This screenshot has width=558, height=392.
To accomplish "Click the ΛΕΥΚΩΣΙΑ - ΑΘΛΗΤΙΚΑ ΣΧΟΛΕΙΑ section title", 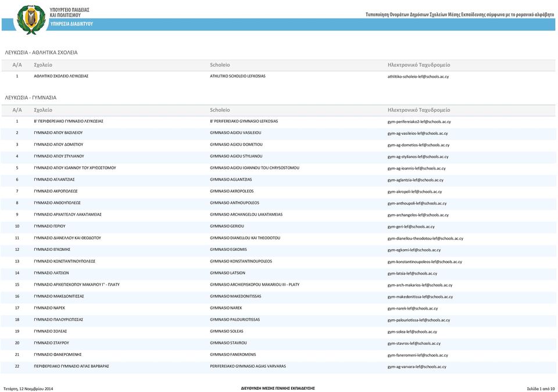I will tap(41, 53).
